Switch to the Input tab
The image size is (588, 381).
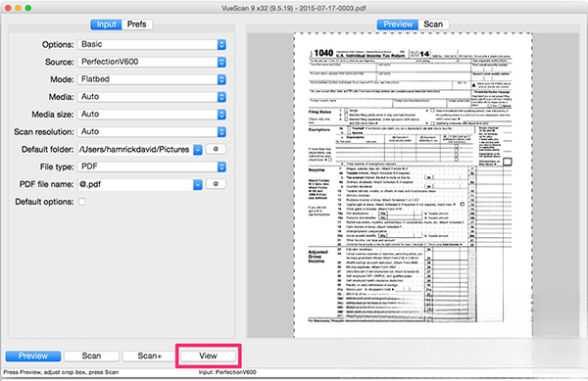tap(106, 24)
